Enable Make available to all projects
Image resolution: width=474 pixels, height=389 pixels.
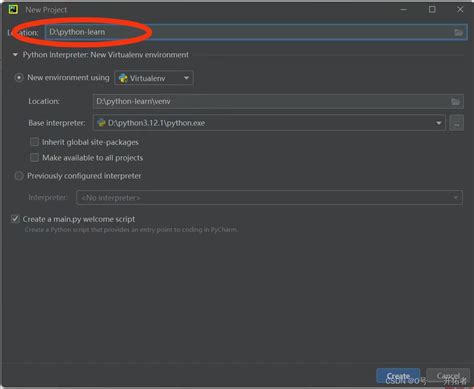(34, 157)
